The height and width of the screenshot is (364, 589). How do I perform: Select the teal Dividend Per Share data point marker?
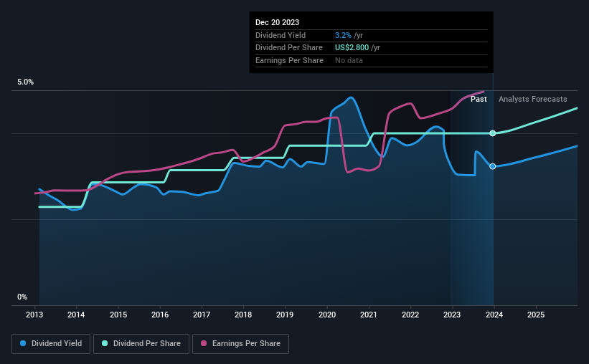pos(492,133)
